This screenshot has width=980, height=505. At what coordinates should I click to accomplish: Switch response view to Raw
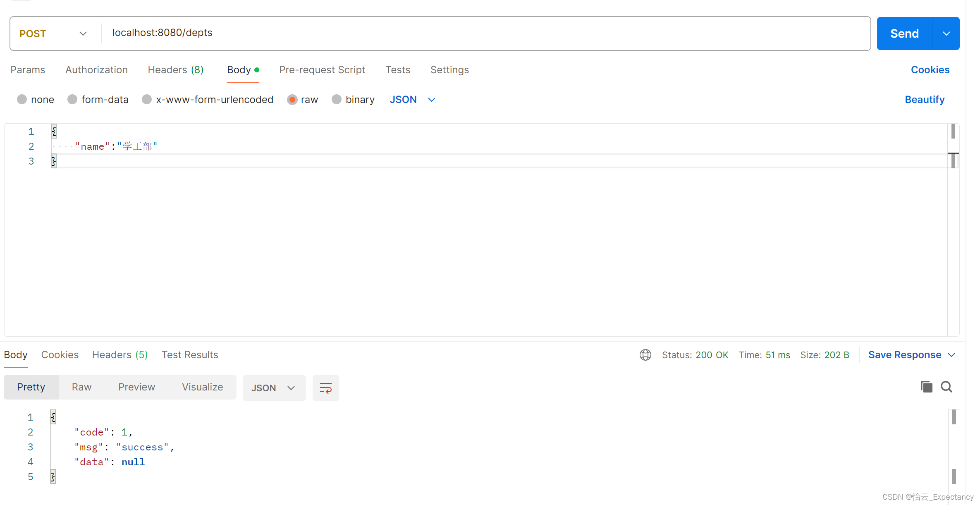click(x=81, y=387)
